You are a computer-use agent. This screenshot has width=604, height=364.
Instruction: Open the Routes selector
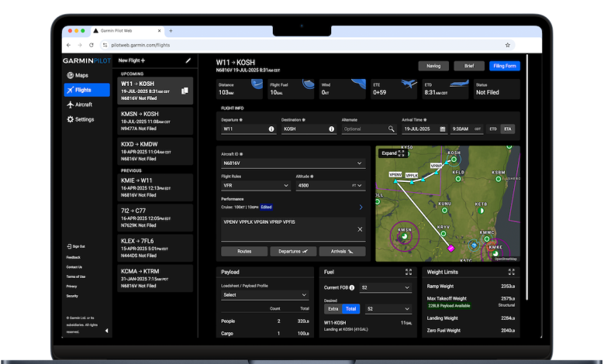[244, 251]
